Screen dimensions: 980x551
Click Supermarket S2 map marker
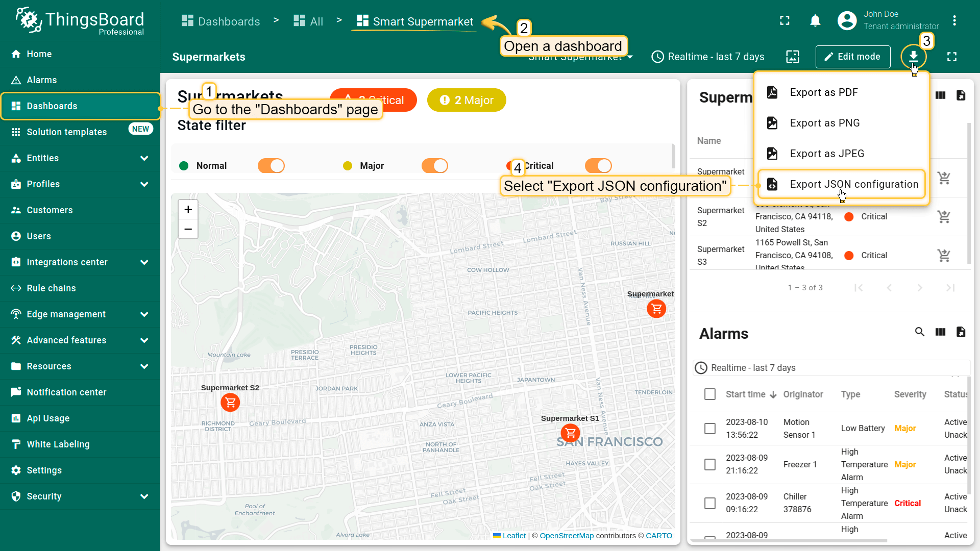coord(230,403)
